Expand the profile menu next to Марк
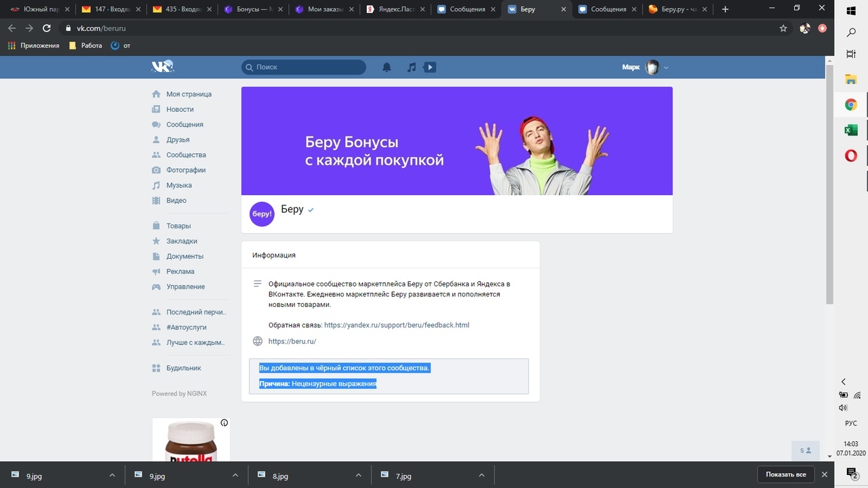This screenshot has width=868, height=488. (666, 67)
